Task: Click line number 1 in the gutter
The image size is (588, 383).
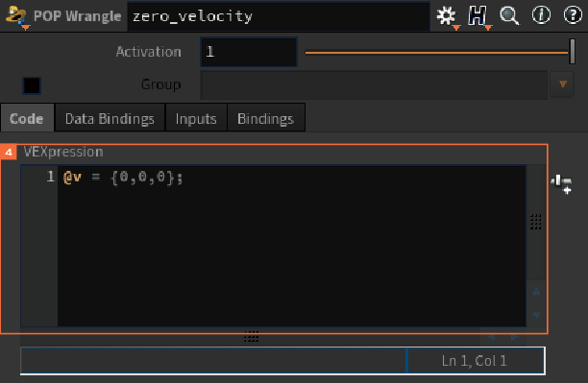Action: tap(50, 176)
